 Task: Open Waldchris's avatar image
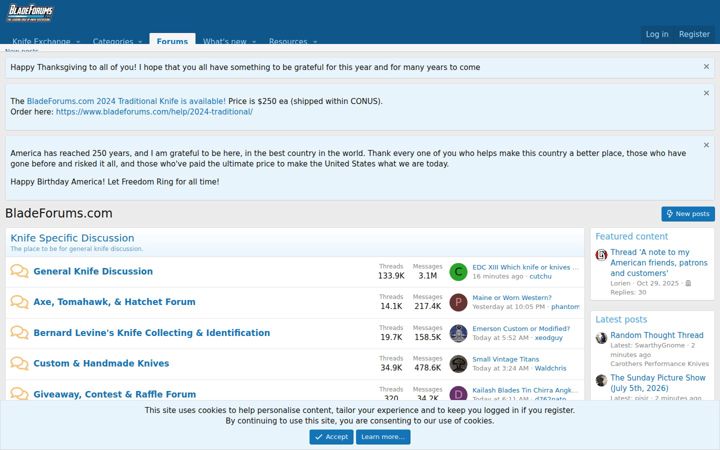pos(458,364)
